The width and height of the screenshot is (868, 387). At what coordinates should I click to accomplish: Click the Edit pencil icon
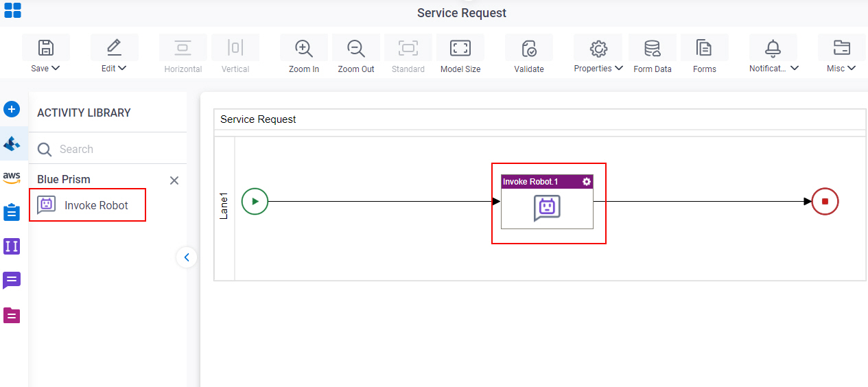click(x=114, y=48)
